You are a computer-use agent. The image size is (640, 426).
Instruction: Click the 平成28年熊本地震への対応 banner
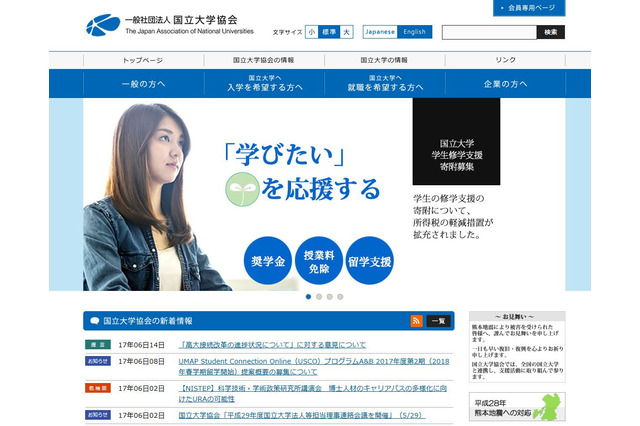pos(517,407)
